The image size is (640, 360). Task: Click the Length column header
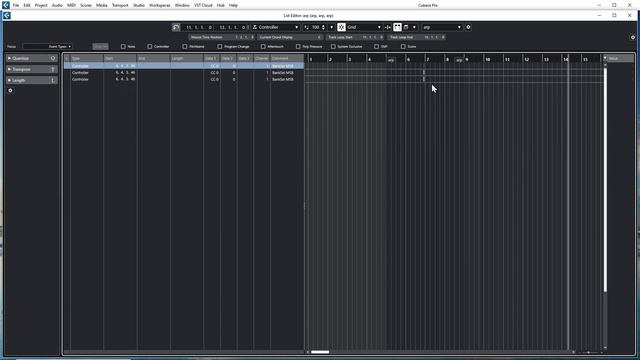[x=187, y=58]
